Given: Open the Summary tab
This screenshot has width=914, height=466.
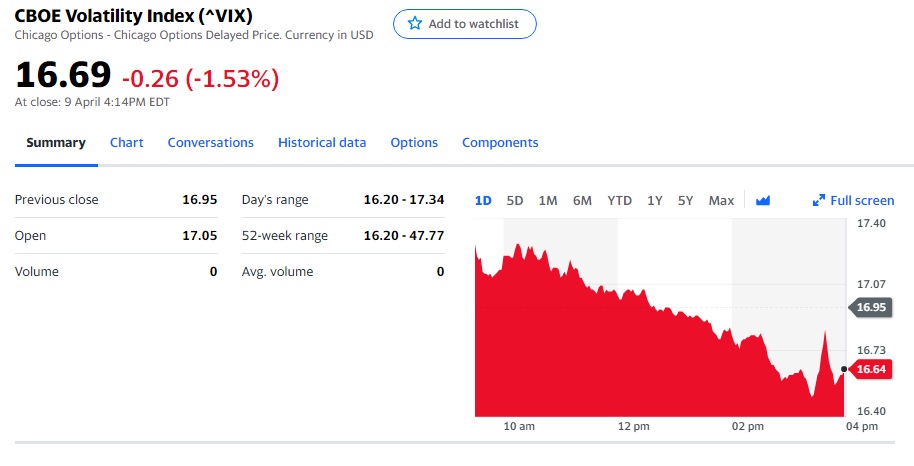Looking at the screenshot, I should 56,143.
